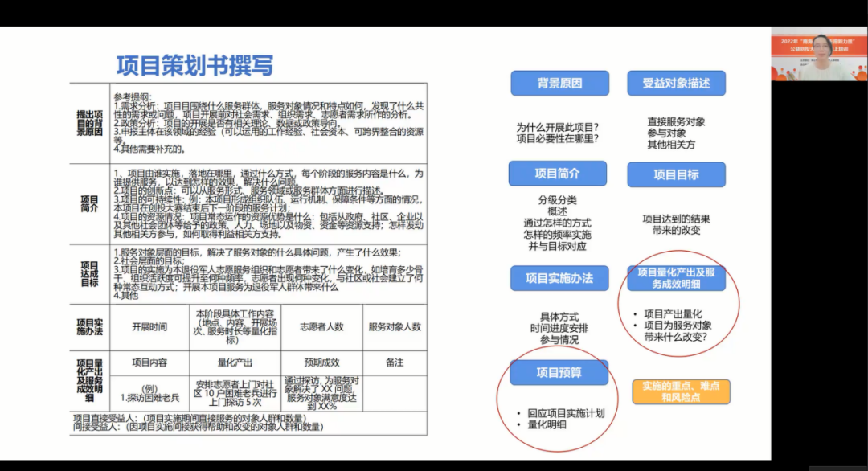Click the text 项目达到的结果

(x=676, y=219)
